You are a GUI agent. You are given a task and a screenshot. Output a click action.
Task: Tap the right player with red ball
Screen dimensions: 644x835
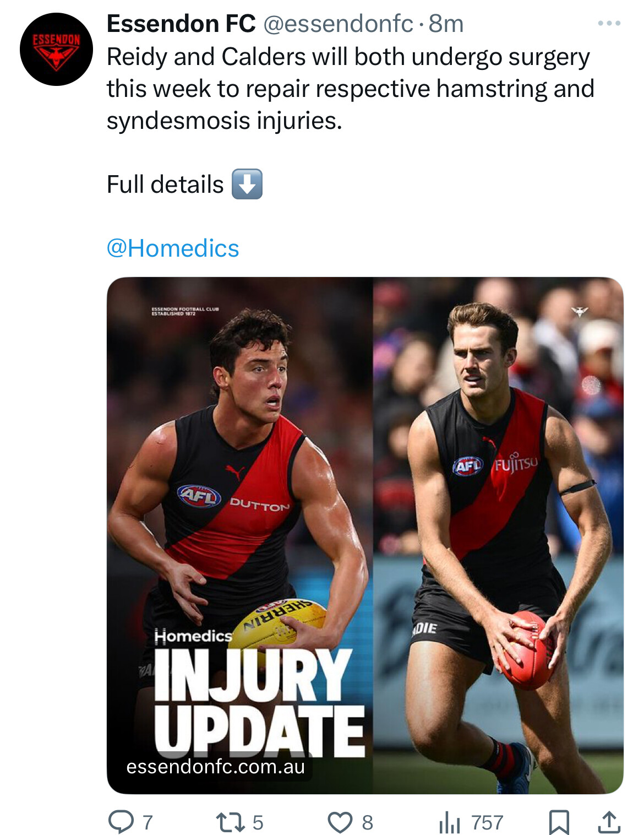498,535
